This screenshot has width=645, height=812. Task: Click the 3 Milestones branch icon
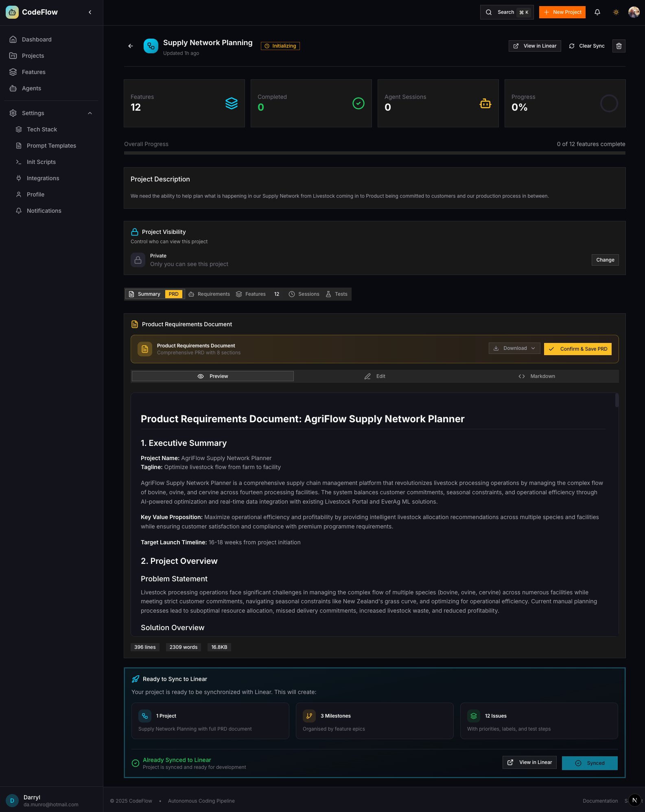[309, 716]
